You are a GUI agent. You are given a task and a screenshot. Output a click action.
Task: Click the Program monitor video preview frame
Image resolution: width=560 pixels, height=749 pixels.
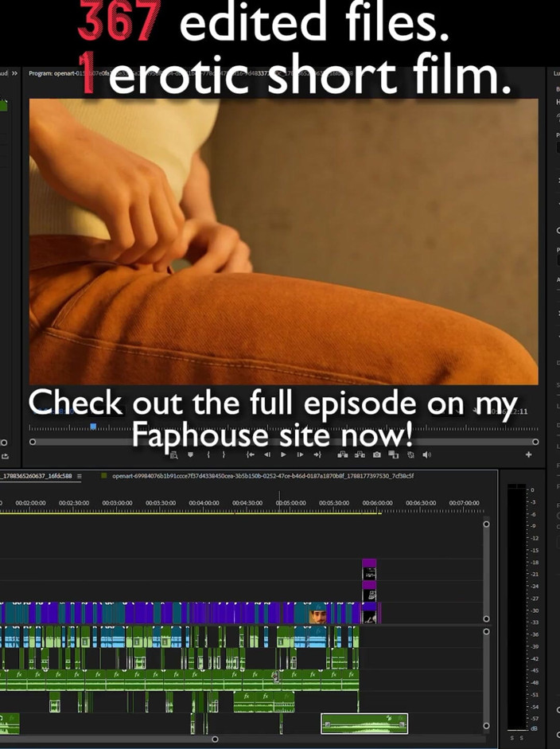pyautogui.click(x=284, y=241)
